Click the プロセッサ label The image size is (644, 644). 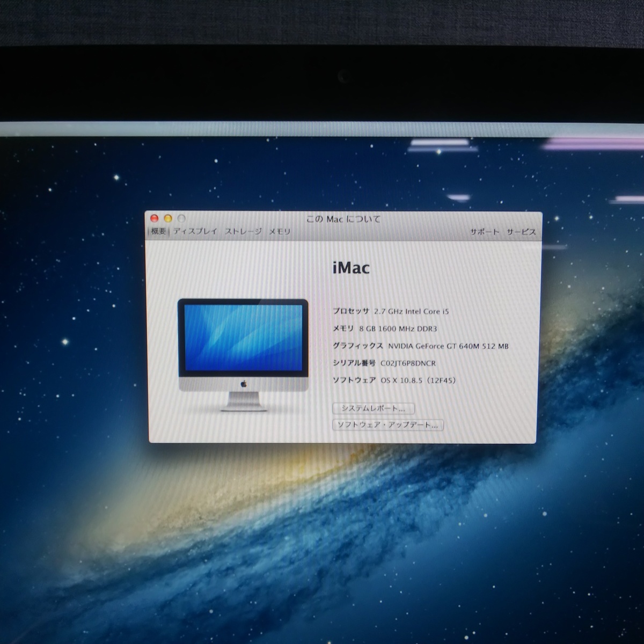351,311
